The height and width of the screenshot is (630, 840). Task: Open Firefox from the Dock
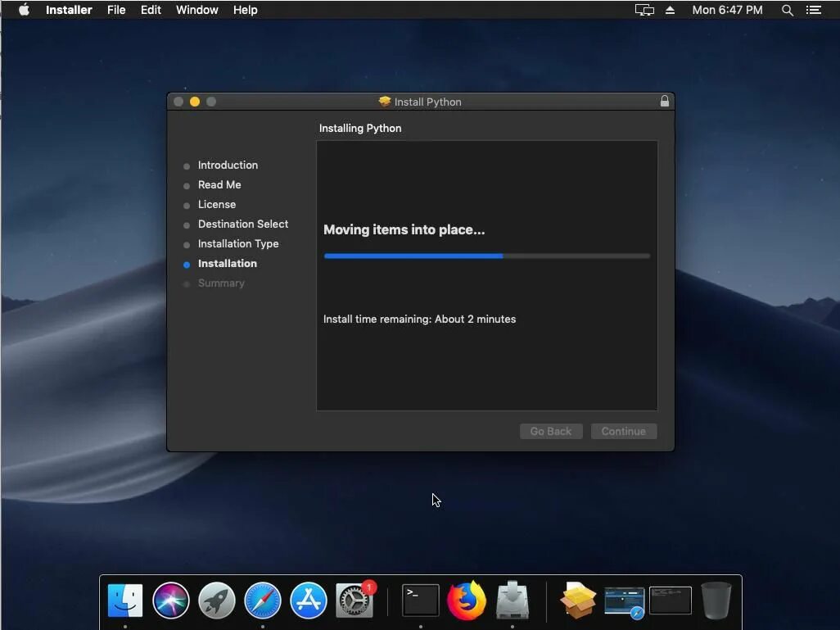click(x=467, y=601)
